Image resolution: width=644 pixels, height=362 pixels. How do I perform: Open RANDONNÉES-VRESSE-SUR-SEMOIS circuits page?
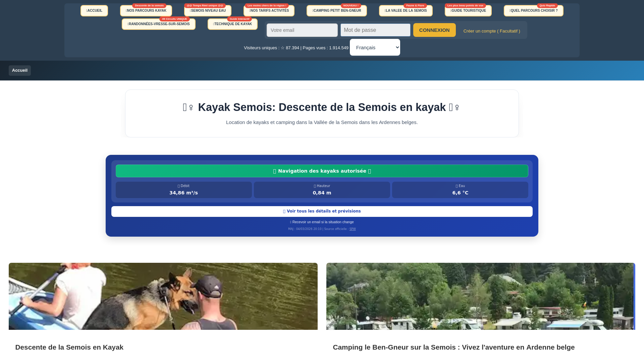click(x=158, y=24)
